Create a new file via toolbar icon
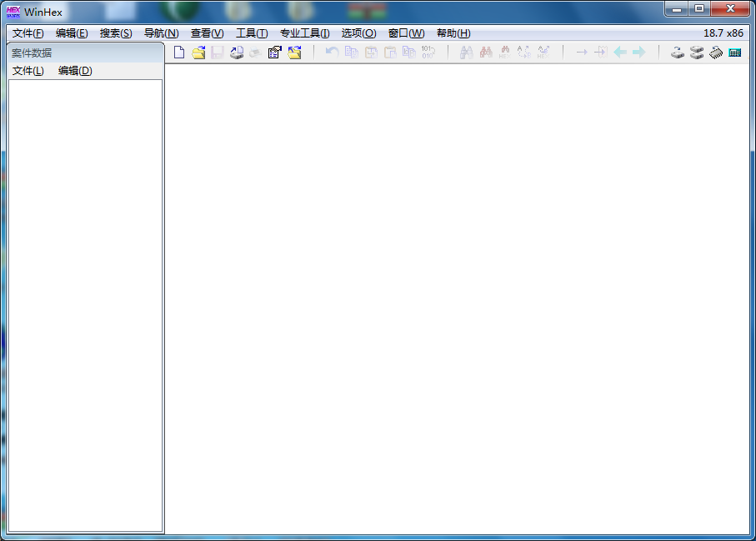Screen dimensions: 756x541 [x=179, y=53]
